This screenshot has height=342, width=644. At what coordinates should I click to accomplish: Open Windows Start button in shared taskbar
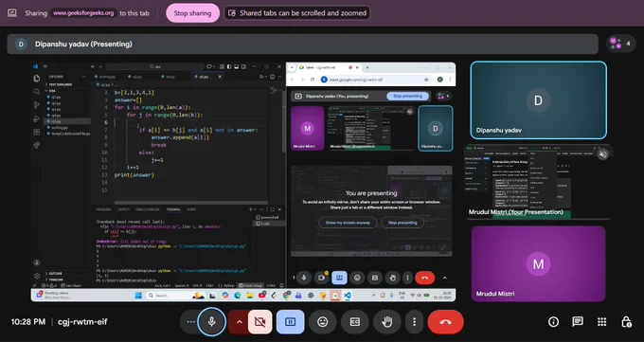(x=138, y=296)
